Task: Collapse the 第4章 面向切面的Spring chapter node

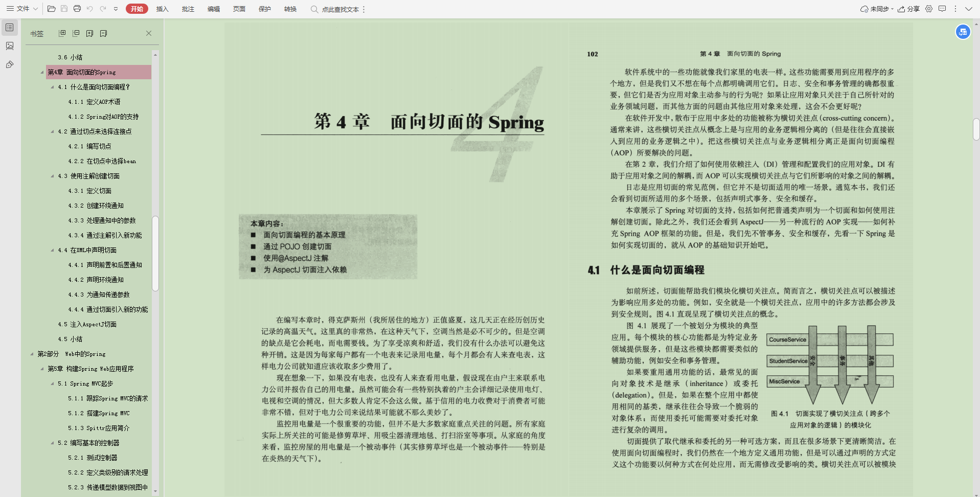Action: coord(43,72)
